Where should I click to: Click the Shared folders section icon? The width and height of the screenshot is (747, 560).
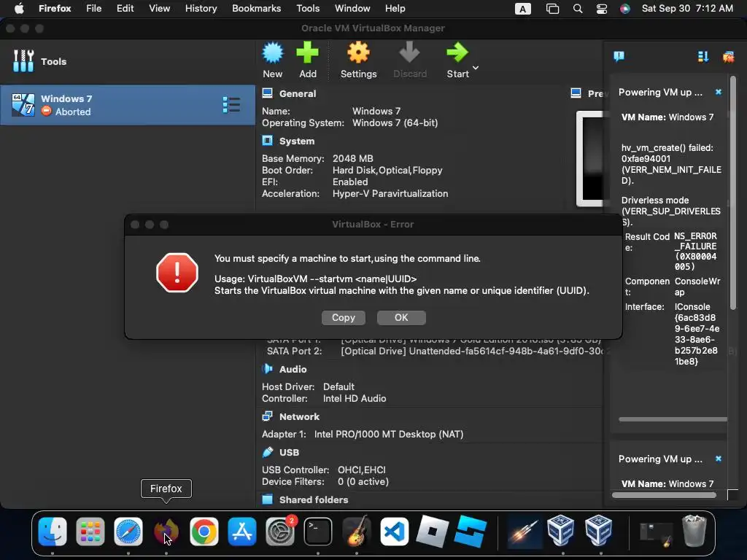coord(268,499)
